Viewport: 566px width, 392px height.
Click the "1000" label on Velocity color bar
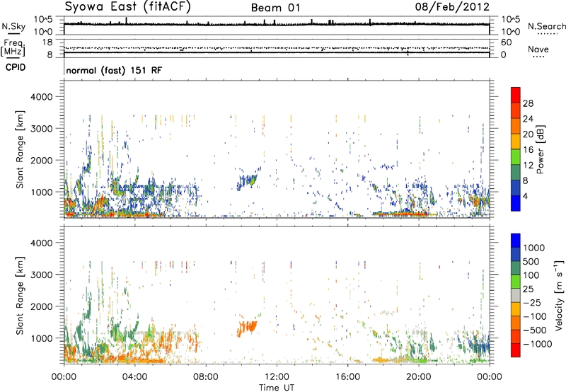[x=534, y=248]
